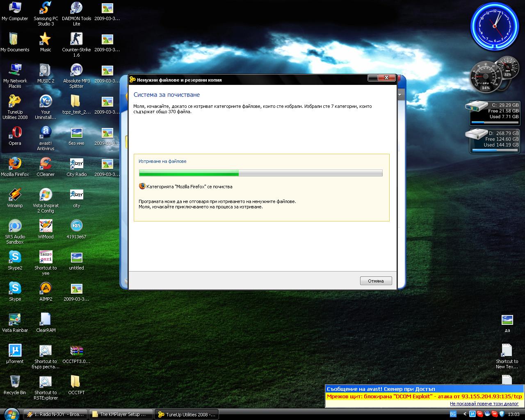Switch to the TuneUp Utilities 2008 taskbar button
This screenshot has height=420, width=525.
187,414
